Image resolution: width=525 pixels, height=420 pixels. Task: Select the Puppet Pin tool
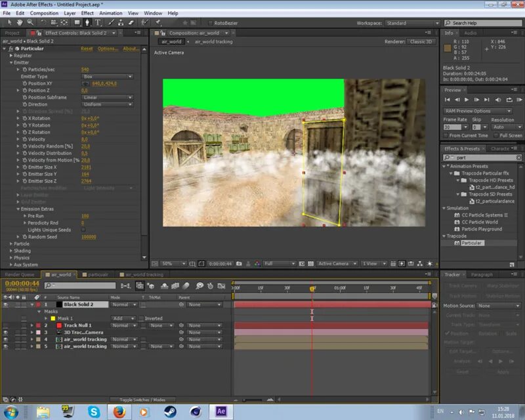[x=157, y=22]
